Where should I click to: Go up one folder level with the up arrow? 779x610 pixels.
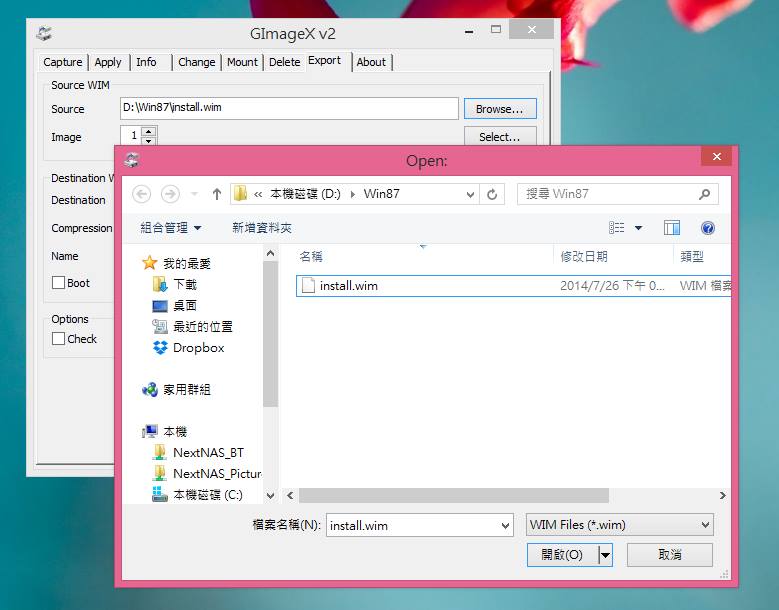click(217, 194)
